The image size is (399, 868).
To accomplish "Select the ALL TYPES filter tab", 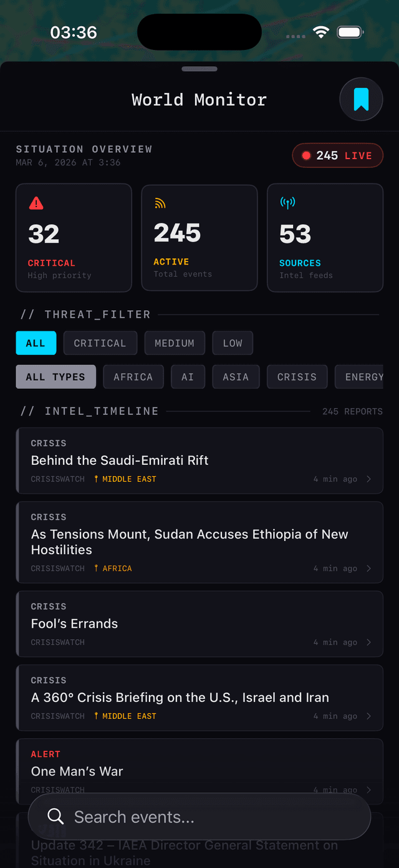I will point(55,377).
